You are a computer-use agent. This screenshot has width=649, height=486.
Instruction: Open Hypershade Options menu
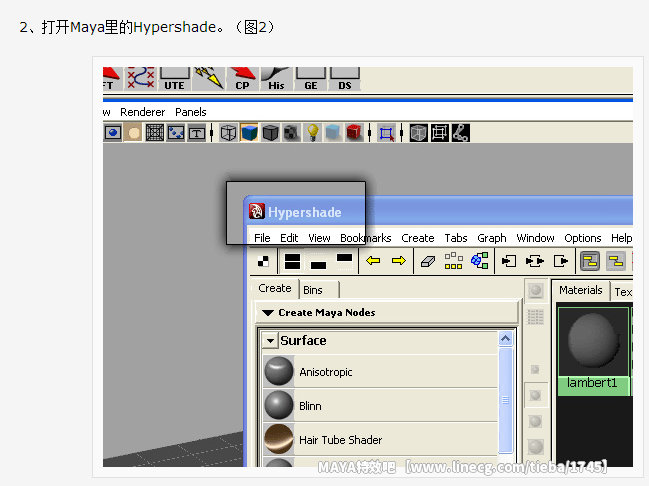[583, 238]
